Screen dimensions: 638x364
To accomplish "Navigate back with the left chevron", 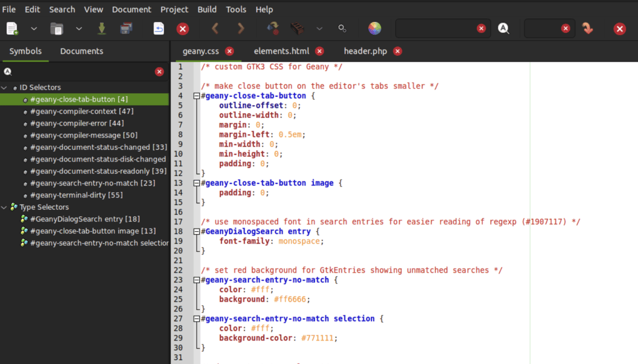I will click(x=215, y=29).
